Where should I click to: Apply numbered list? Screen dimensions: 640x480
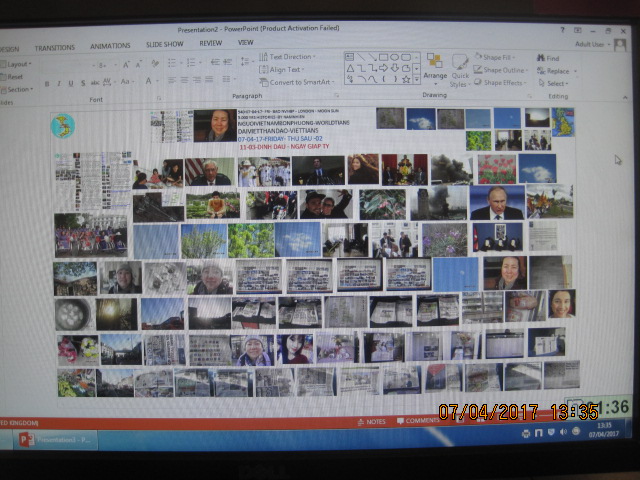(193, 62)
